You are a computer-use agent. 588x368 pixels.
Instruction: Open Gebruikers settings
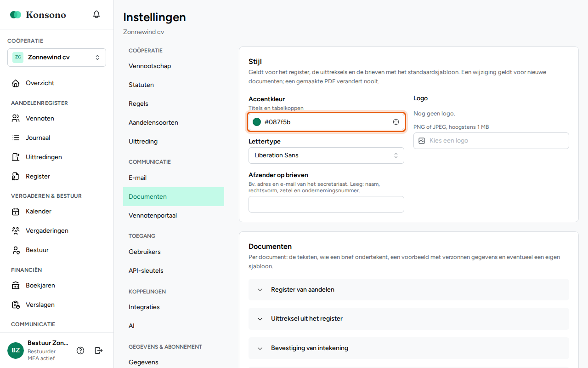tap(174, 252)
